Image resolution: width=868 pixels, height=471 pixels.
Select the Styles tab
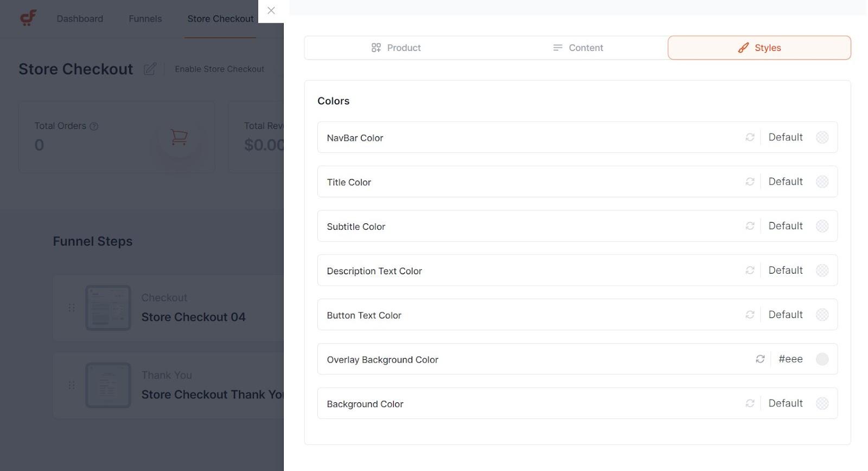coord(759,48)
